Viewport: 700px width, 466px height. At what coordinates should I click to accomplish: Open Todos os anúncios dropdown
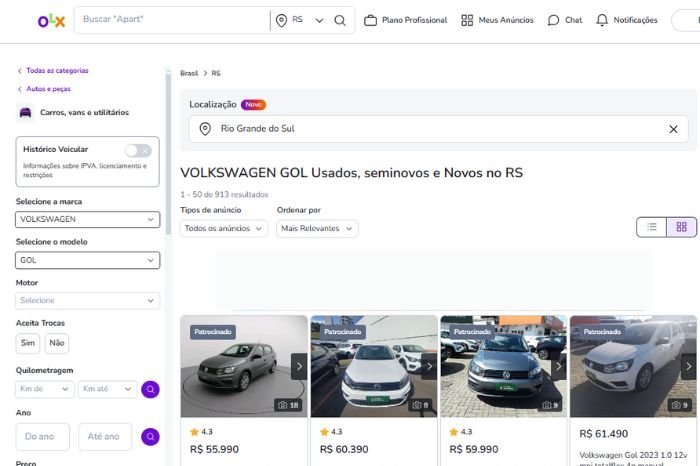224,229
